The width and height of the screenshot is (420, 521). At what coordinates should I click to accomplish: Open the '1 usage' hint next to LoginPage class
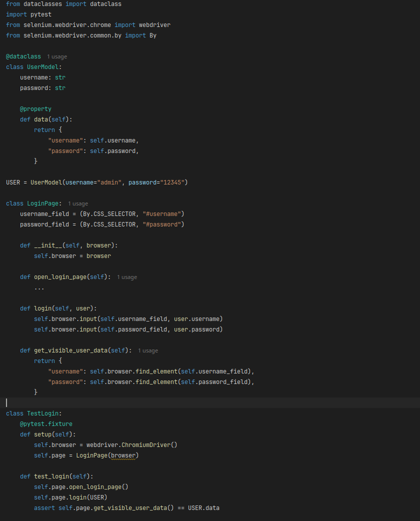coord(78,203)
